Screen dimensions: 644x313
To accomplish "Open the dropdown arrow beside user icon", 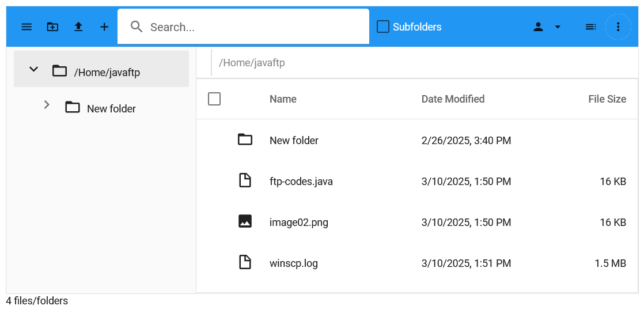I will click(558, 27).
